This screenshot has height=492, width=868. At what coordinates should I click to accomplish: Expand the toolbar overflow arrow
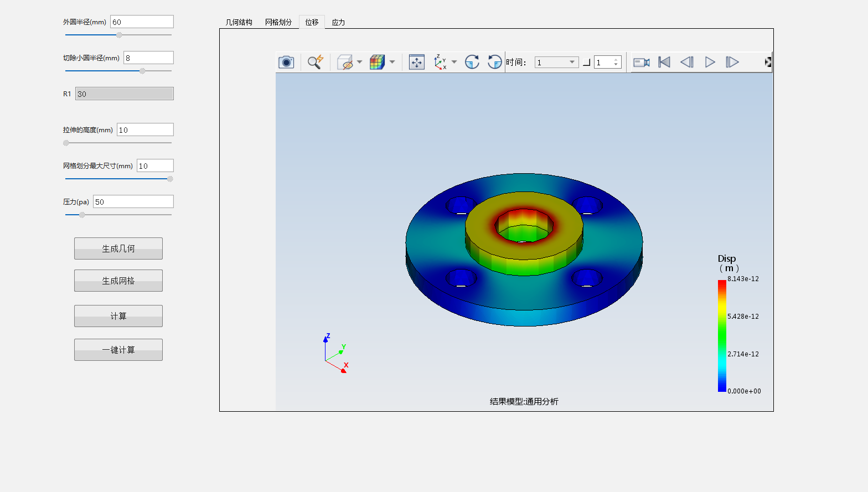click(768, 62)
